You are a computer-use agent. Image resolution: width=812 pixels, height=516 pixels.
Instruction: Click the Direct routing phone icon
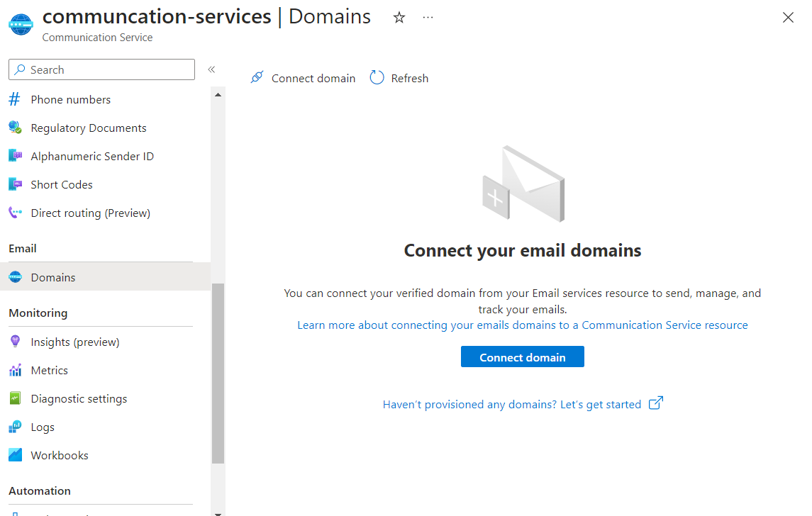[16, 213]
